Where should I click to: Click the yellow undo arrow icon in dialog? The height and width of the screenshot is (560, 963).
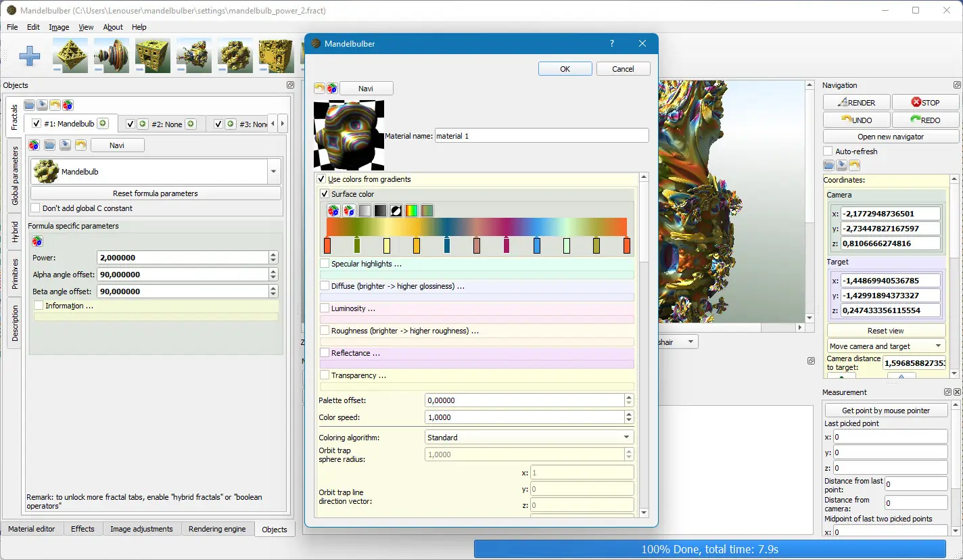point(320,89)
